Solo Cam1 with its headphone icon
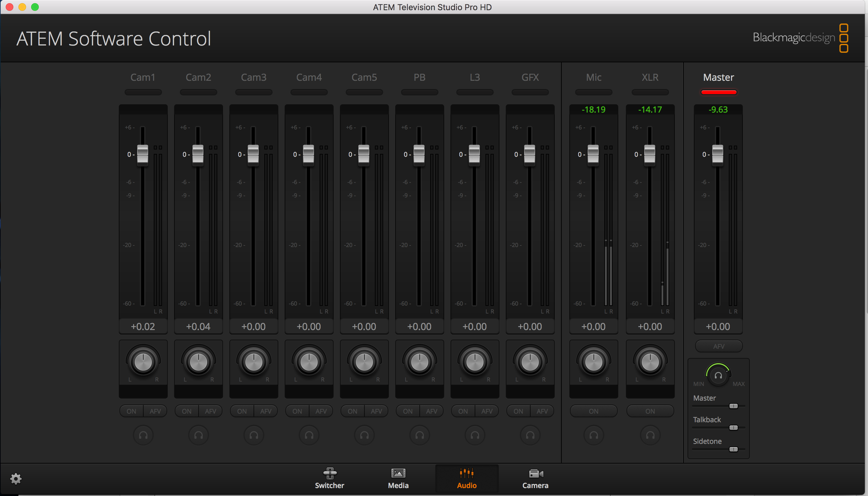Viewport: 868px width, 496px height. point(143,435)
